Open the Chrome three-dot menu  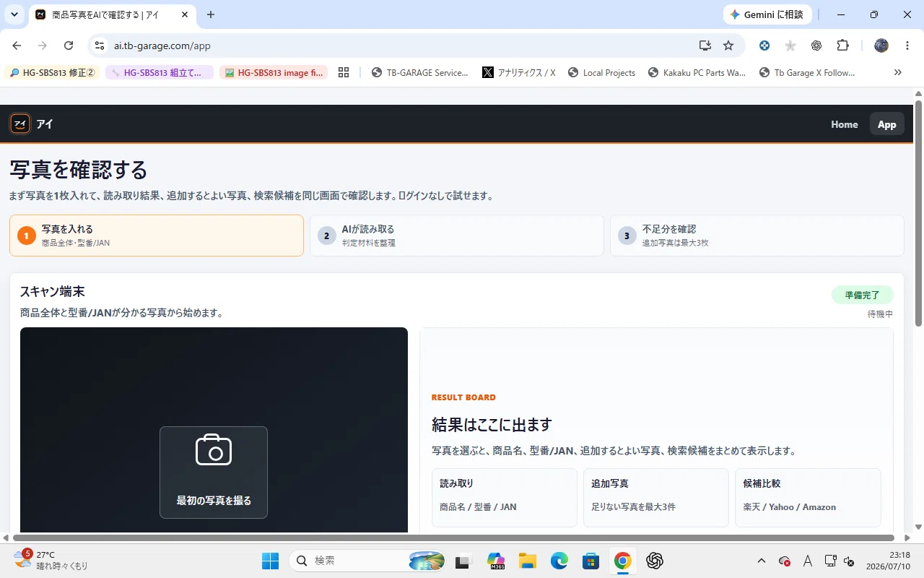pos(907,46)
